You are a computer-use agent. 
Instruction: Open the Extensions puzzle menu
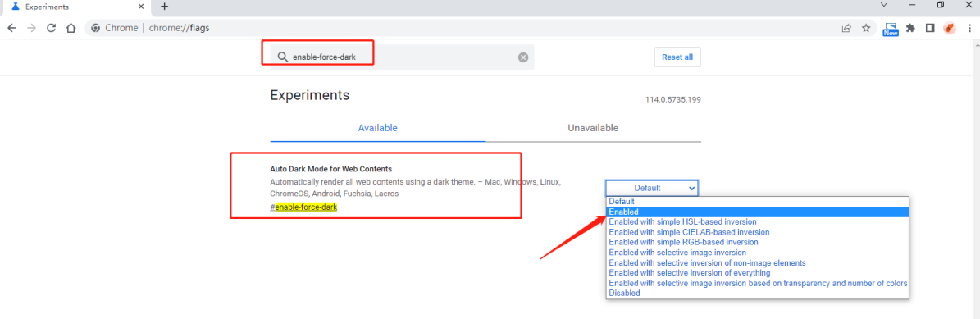(x=910, y=28)
